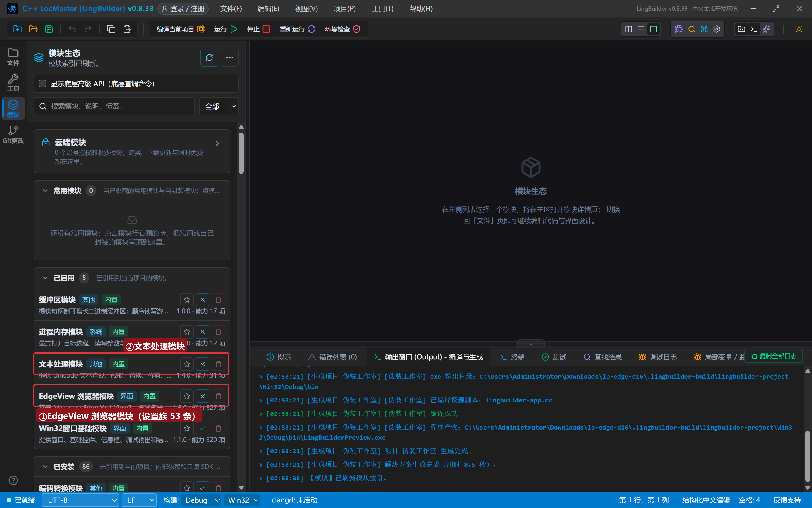The height and width of the screenshot is (508, 812).
Task: Click the 运行 run button
Action: (226, 29)
